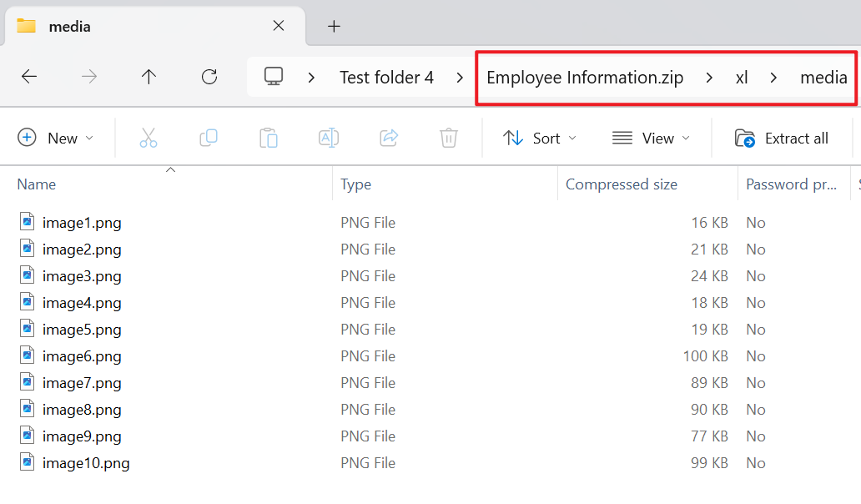Select the image6.png file
Image resolution: width=861 pixels, height=504 pixels.
[82, 356]
